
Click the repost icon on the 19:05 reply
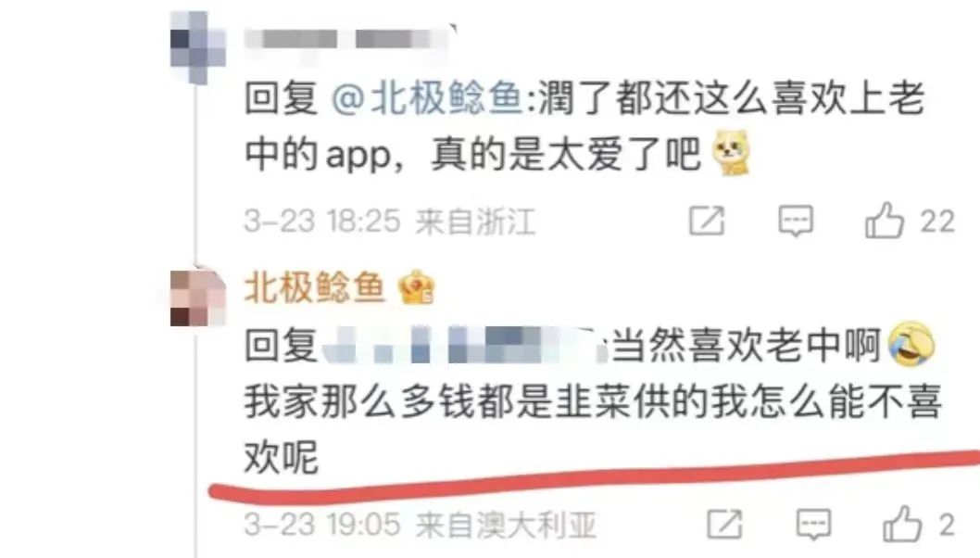tap(724, 525)
